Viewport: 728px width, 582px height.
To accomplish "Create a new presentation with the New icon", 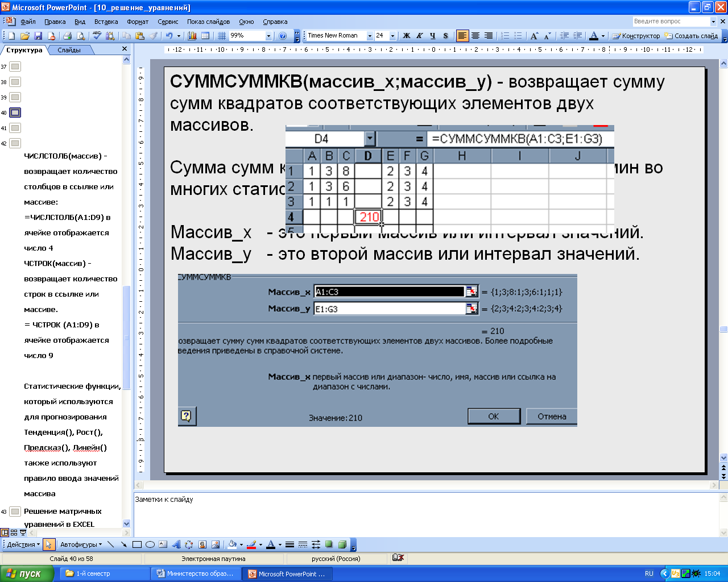I will (x=12, y=36).
